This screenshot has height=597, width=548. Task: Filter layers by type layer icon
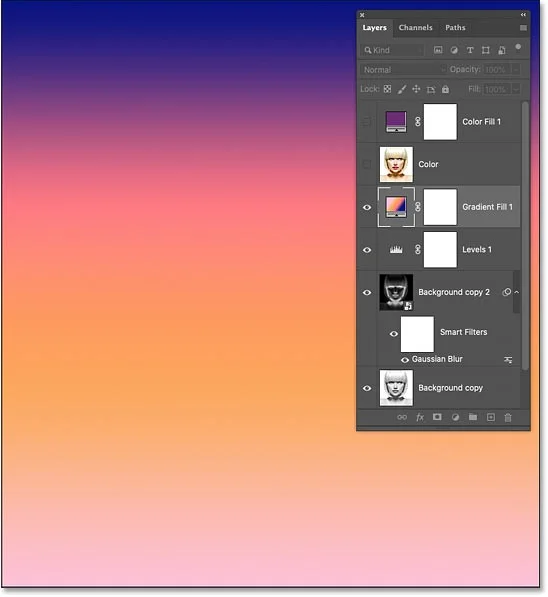[x=470, y=50]
